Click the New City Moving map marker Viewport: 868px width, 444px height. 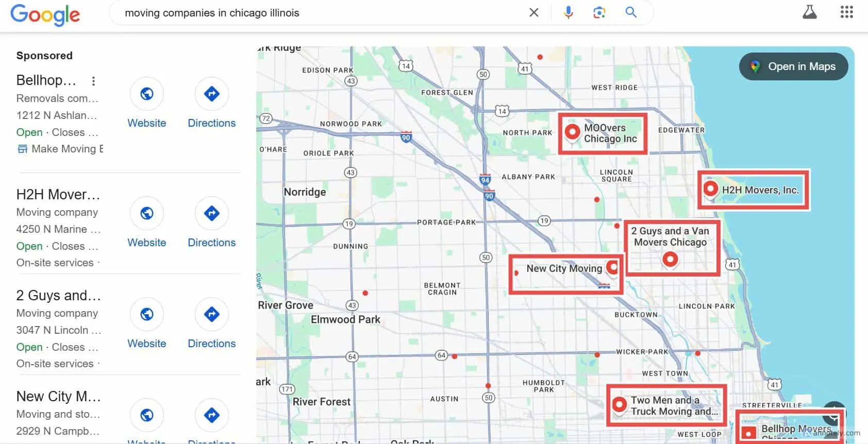click(x=612, y=267)
